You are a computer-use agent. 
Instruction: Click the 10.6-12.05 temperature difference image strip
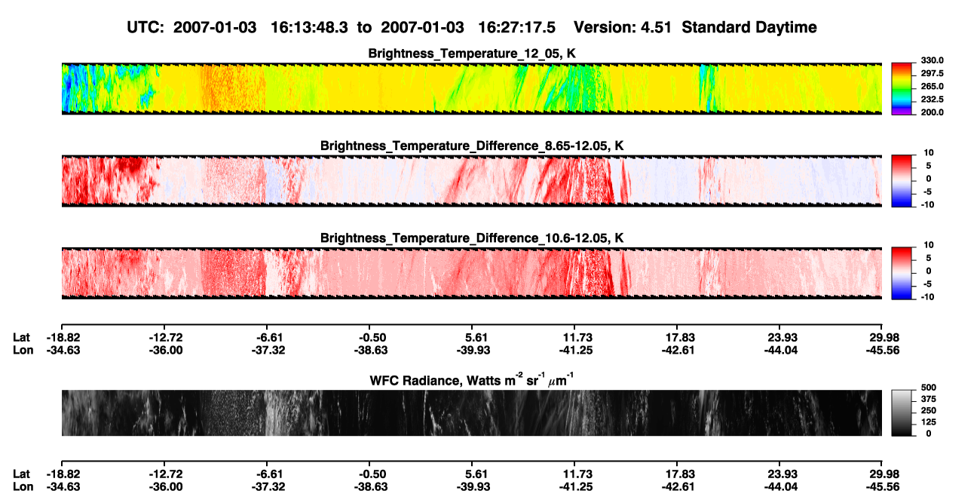[472, 272]
